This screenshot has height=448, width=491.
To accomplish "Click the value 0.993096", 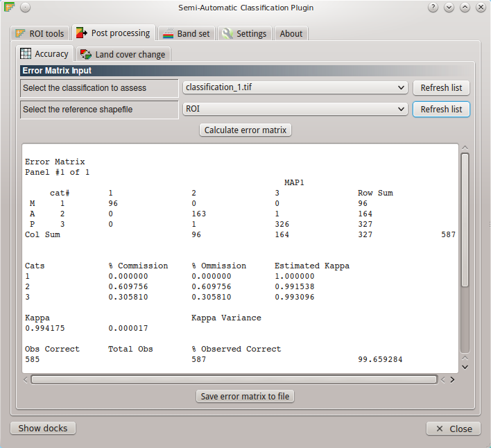I will point(294,297).
